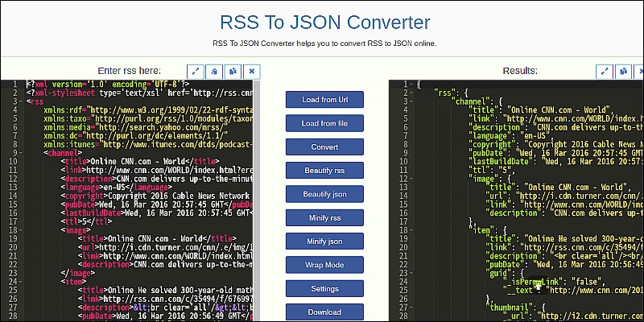Collapse the item tag fold on line 24
644x322 pixels.
click(x=21, y=281)
